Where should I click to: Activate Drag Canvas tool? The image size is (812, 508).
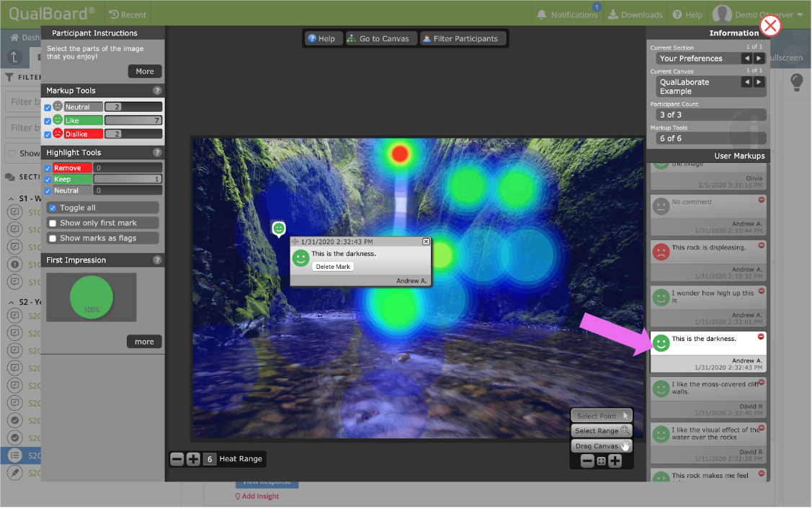[601, 446]
